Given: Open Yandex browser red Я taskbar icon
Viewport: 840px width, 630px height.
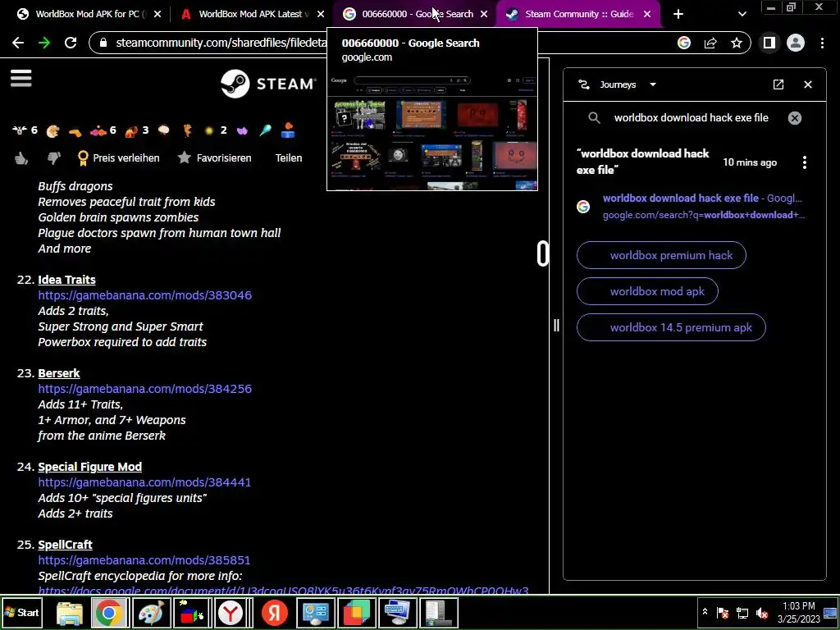Looking at the screenshot, I should click(274, 612).
